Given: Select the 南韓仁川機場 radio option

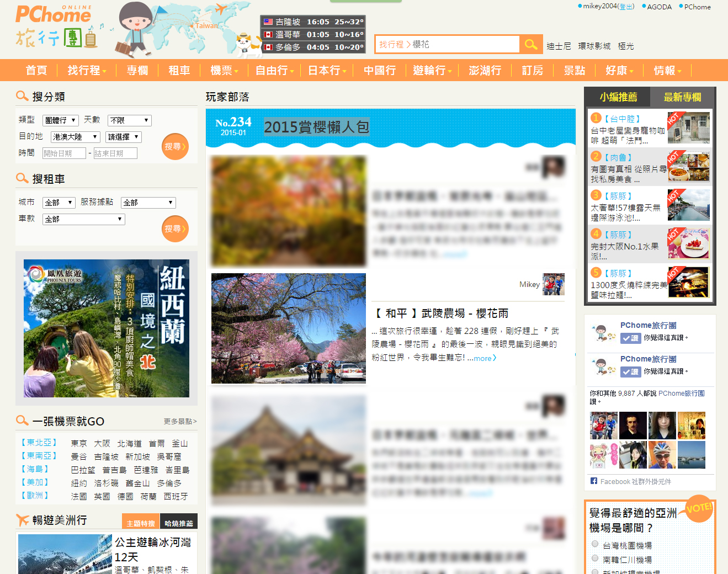Looking at the screenshot, I should point(595,559).
